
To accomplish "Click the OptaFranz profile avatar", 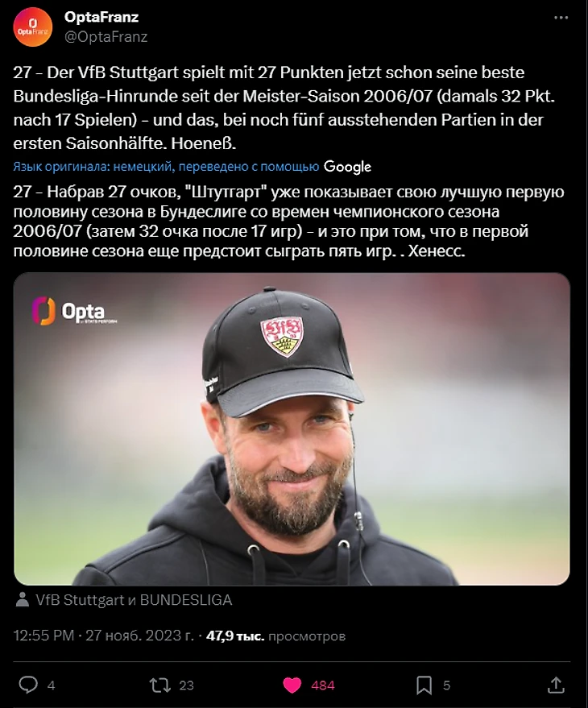I will [32, 27].
